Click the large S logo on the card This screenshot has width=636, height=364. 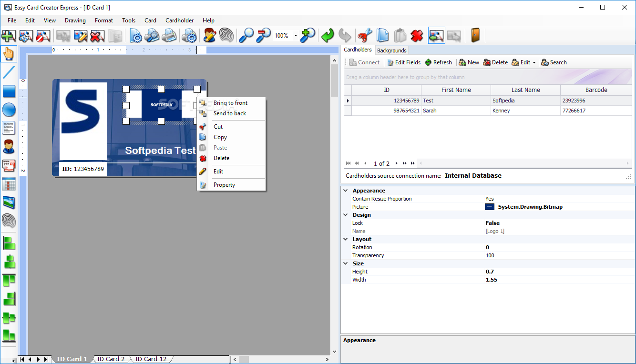pyautogui.click(x=83, y=121)
